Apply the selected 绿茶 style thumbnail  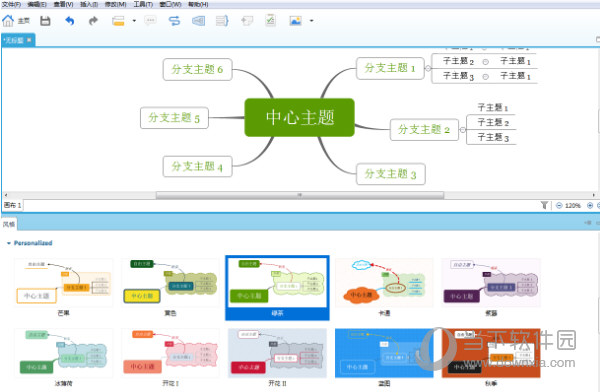(277, 287)
